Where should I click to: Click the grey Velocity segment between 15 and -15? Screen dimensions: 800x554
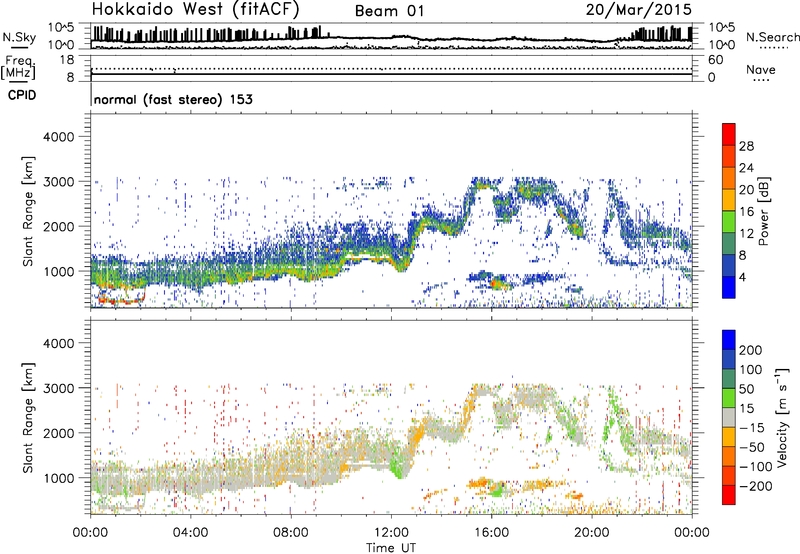point(729,418)
